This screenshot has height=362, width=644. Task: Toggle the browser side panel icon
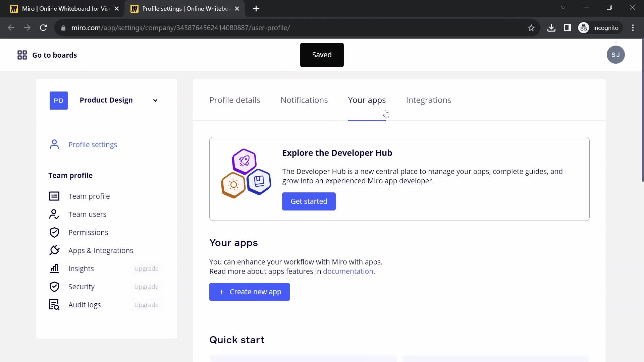click(567, 28)
